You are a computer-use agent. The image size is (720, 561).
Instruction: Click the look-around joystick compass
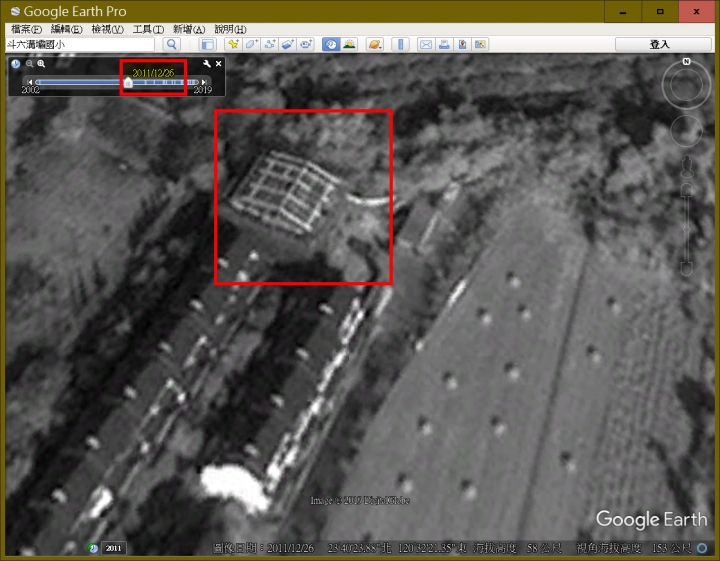(686, 85)
